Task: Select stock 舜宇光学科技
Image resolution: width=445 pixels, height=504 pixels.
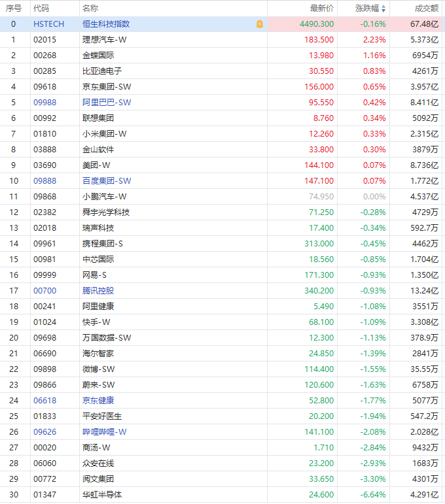Action: (106, 212)
